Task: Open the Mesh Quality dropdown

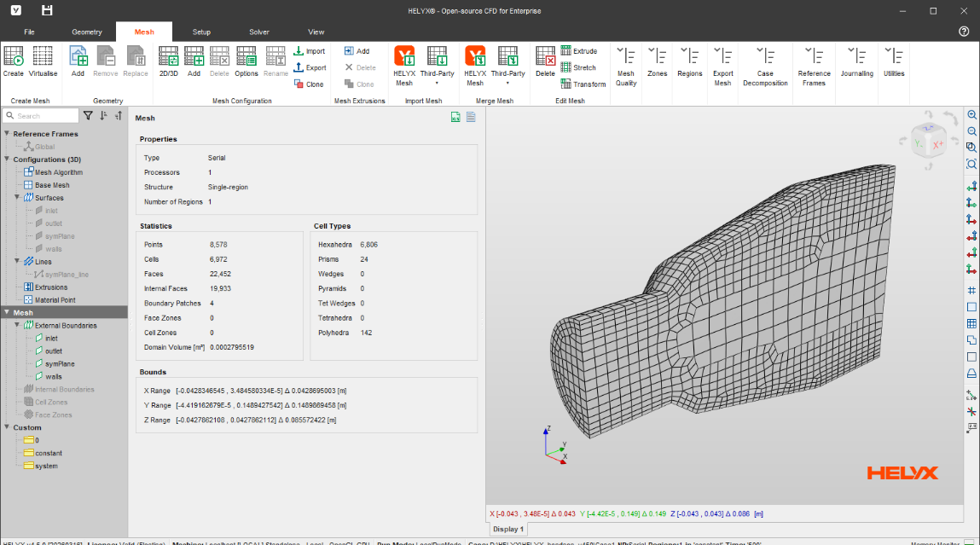Action: [626, 67]
